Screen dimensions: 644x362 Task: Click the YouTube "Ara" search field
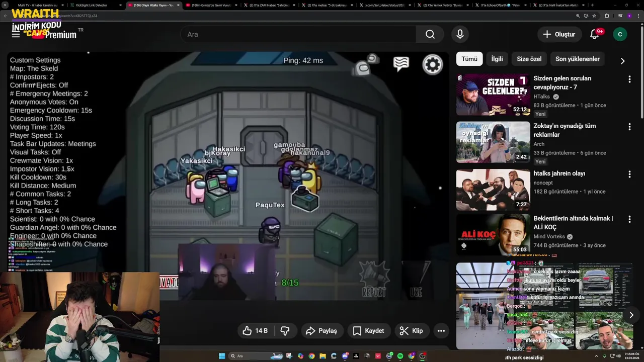[x=298, y=34]
